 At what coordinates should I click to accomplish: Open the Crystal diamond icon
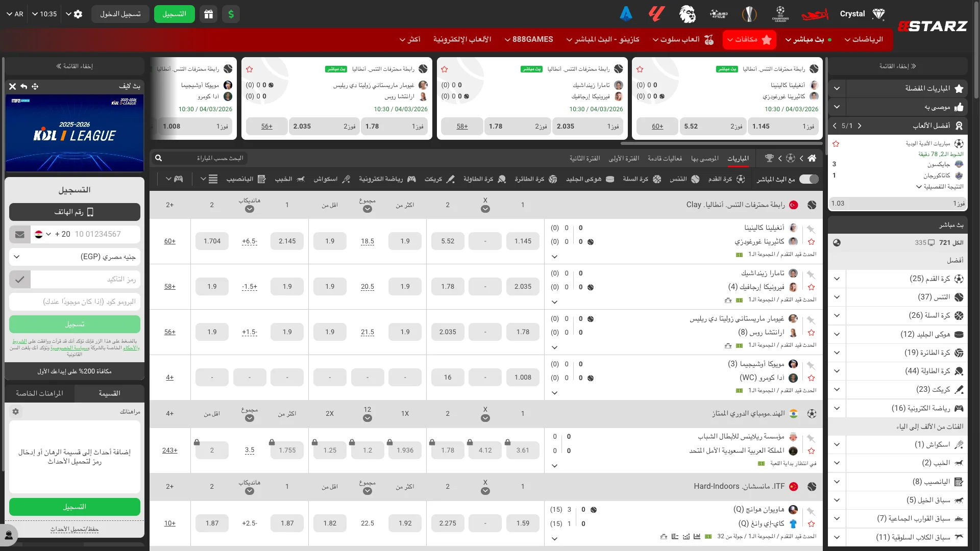[878, 14]
